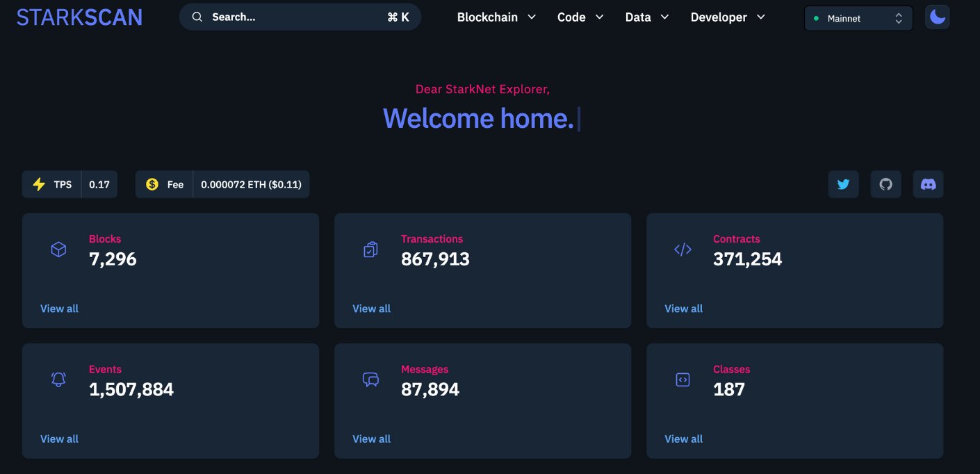This screenshot has height=474, width=980.
Task: Open the GitHub icon link
Action: pyautogui.click(x=885, y=184)
